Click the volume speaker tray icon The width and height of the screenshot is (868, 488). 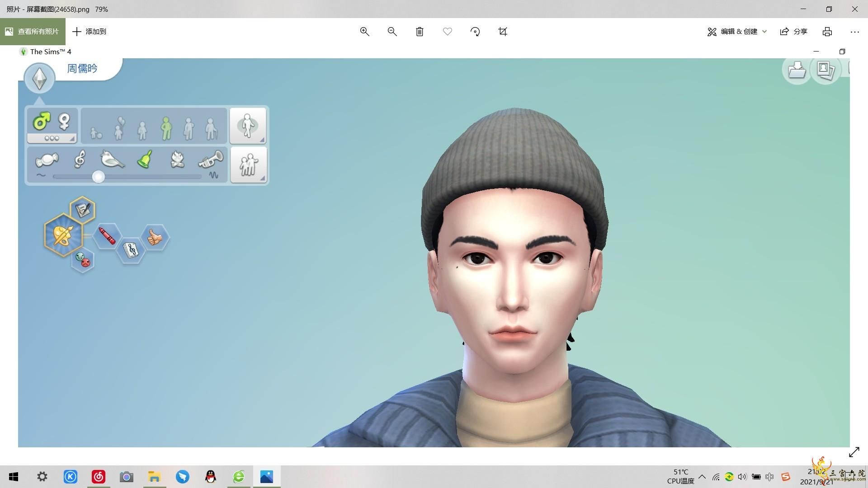[742, 477]
